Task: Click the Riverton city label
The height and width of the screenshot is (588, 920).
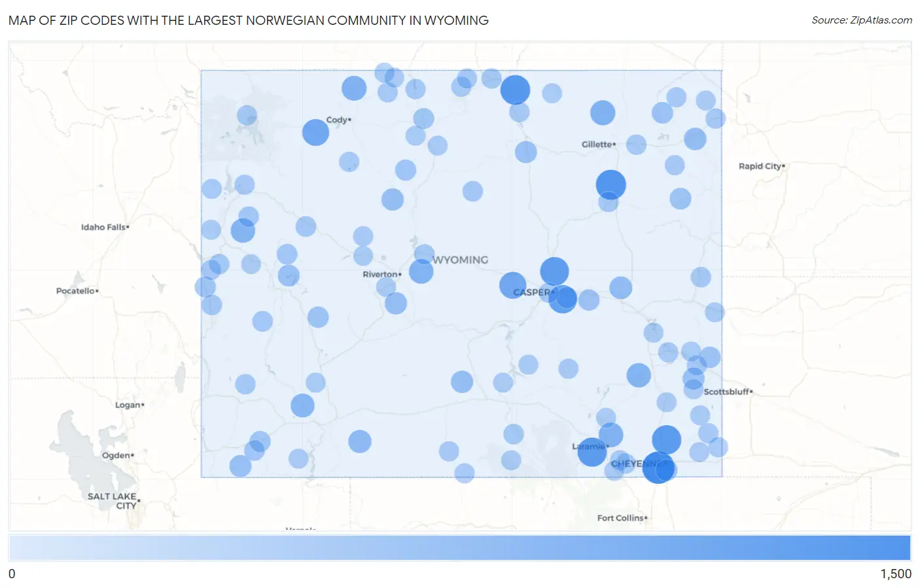Action: point(381,274)
